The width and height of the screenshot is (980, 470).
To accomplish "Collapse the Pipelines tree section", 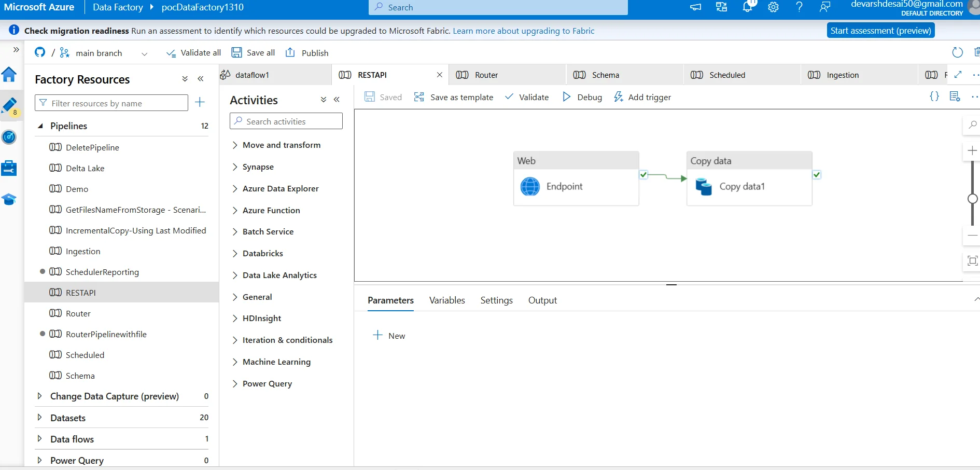I will point(40,126).
